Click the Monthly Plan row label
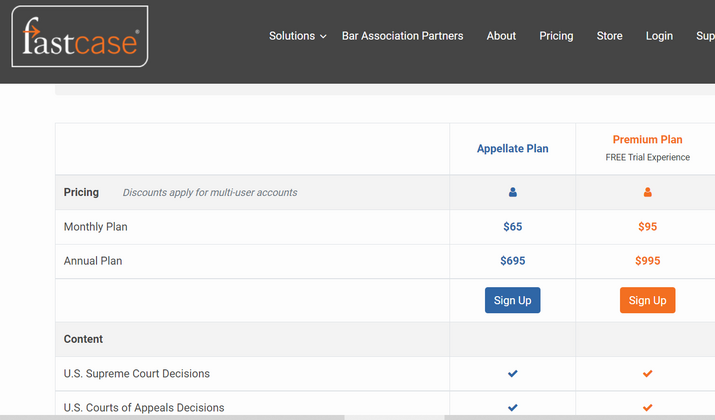The width and height of the screenshot is (715, 420). pos(95,227)
